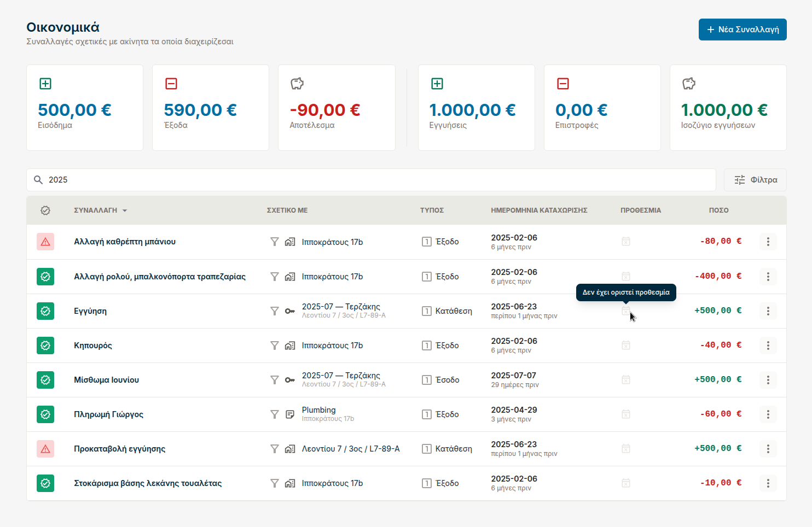Open the Στοκάρισμα βάσης λεκάνης τουαλέτας transaction

[x=148, y=483]
